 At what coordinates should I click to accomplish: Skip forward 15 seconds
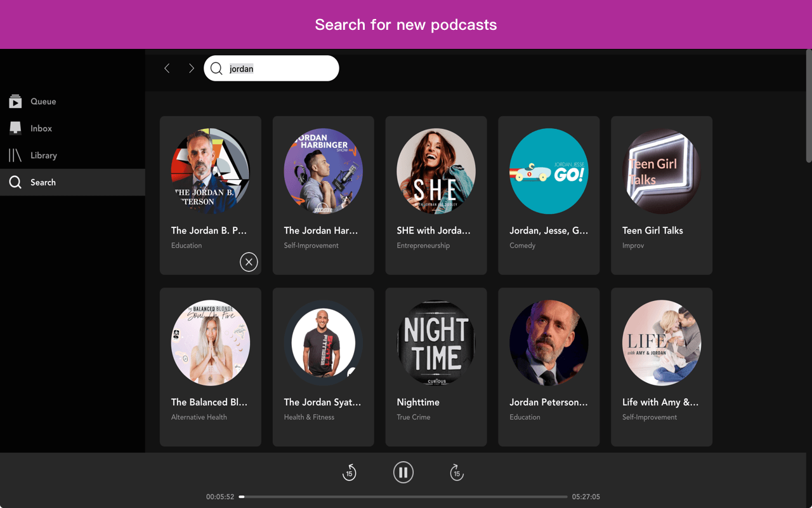point(457,472)
